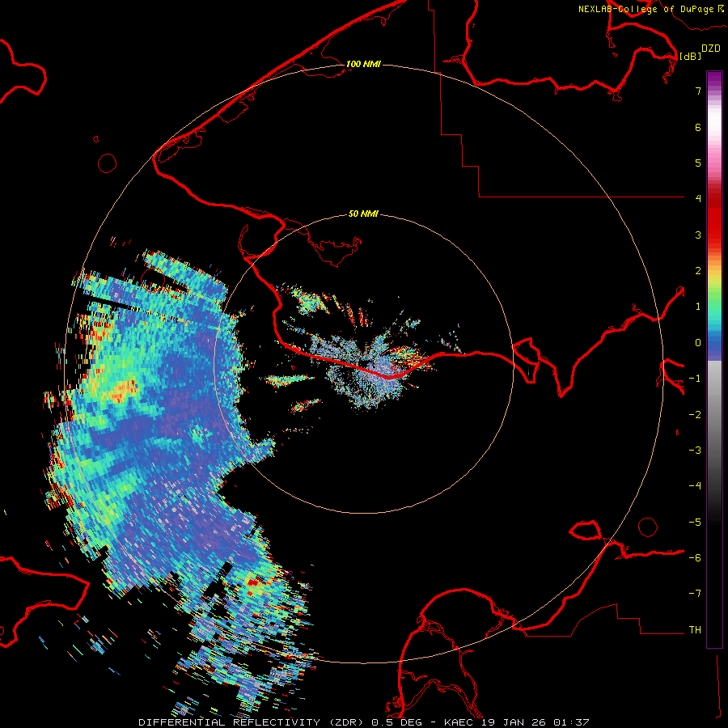
Task: Click the -5 value on the color scale
Action: point(695,523)
